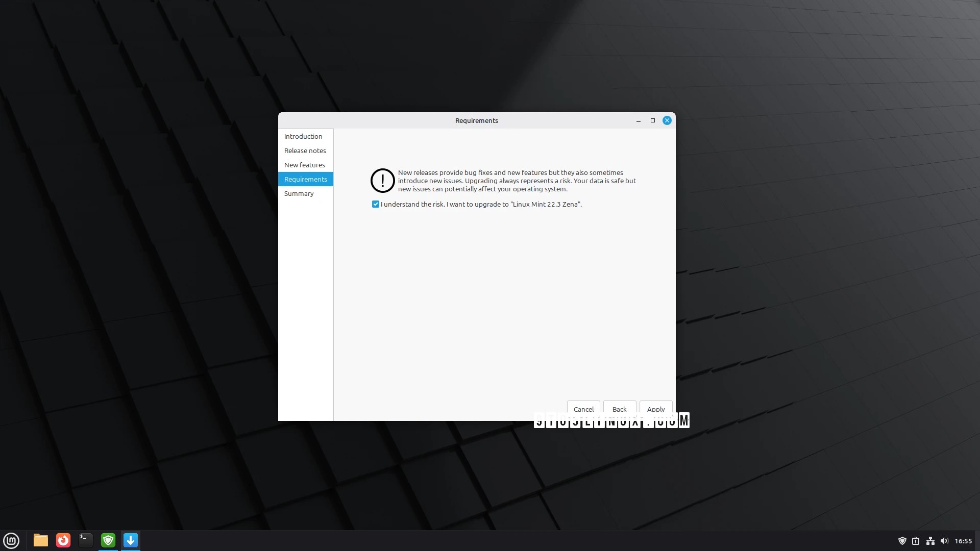Open the Files folder in the taskbar

(x=40, y=540)
